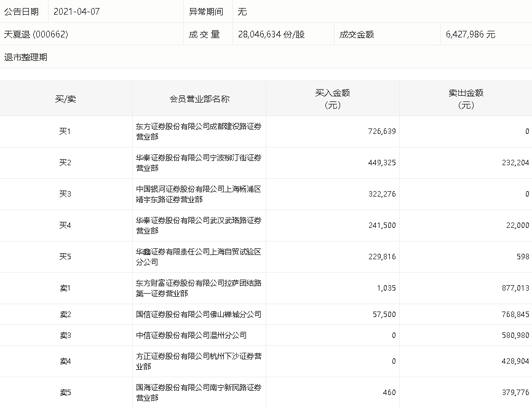Click sell amount 768,845
This screenshot has height=408, width=532.
(515, 315)
